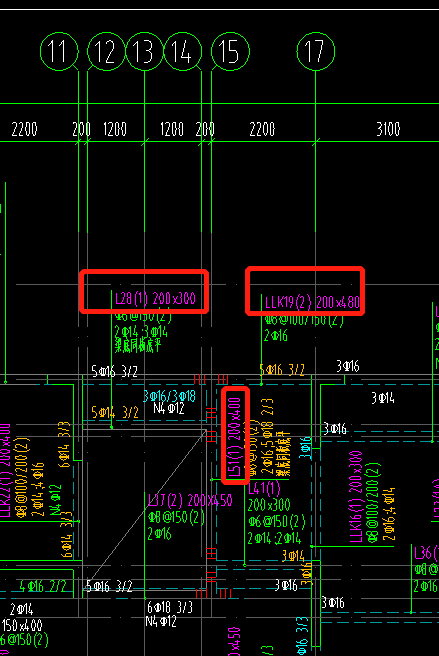Click grid axis bubble 13
439x656 pixels.
(x=144, y=51)
